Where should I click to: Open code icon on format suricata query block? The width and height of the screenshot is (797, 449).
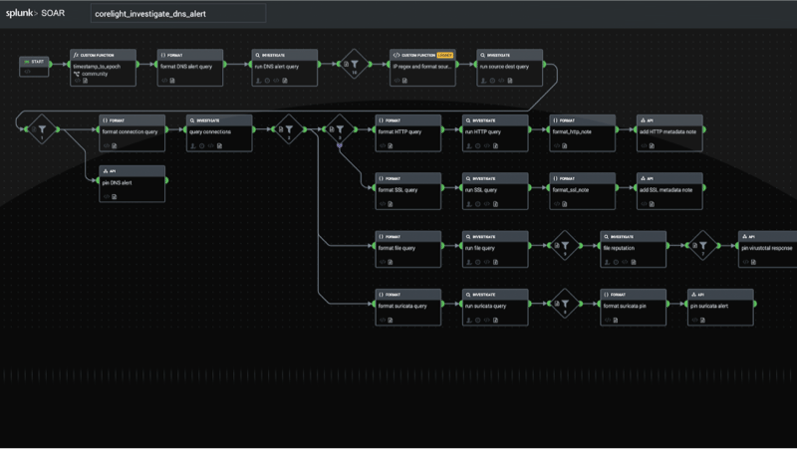click(x=382, y=320)
